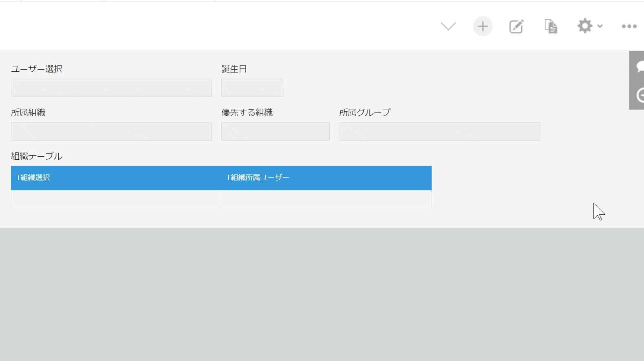Click the 優先する組織 field
The height and width of the screenshot is (361, 644).
[276, 131]
